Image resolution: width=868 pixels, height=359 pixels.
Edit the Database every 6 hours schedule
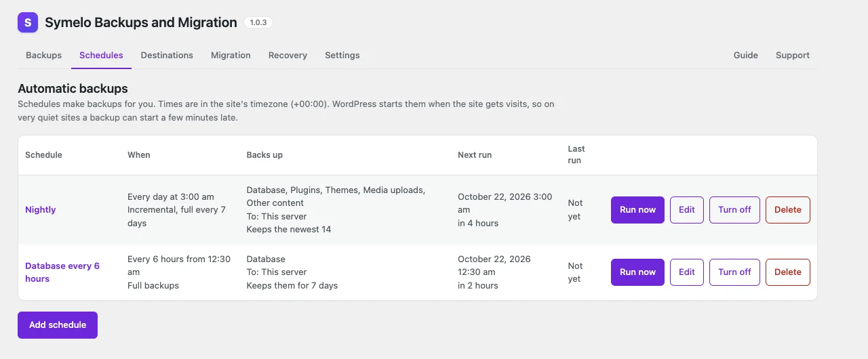[687, 272]
